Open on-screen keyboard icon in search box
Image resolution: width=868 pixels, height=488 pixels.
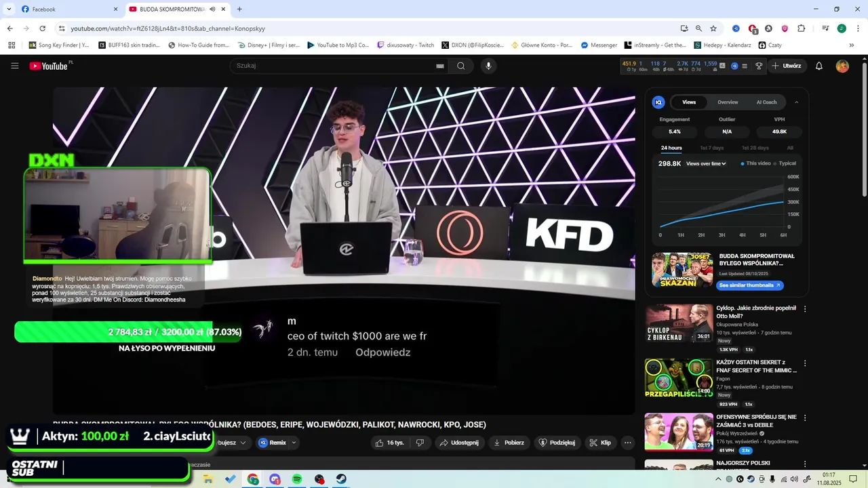[439, 66]
